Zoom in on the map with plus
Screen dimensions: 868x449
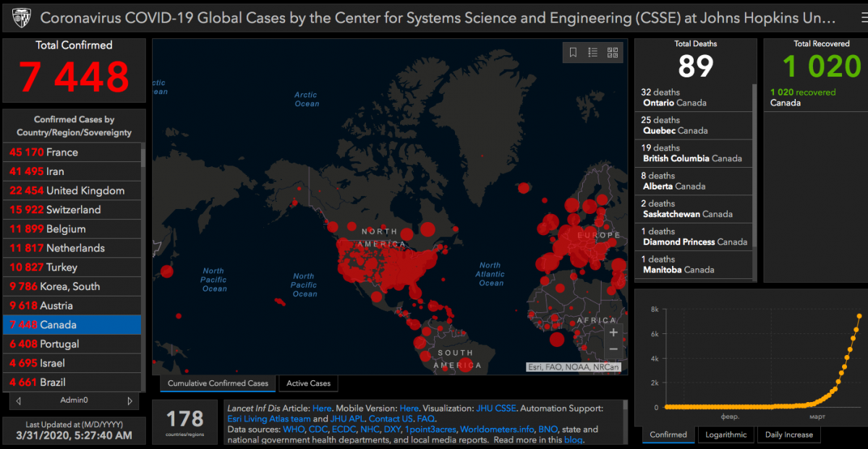pyautogui.click(x=613, y=333)
